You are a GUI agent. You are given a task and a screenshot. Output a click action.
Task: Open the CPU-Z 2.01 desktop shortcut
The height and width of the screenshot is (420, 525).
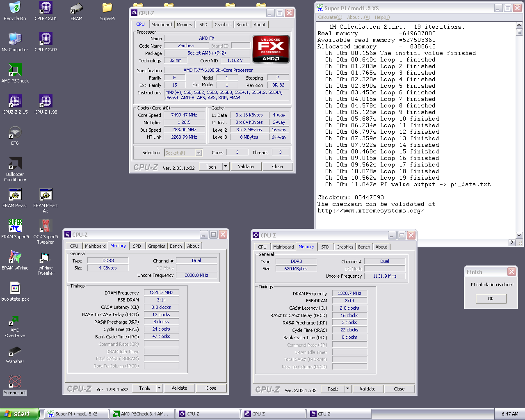pos(46,11)
